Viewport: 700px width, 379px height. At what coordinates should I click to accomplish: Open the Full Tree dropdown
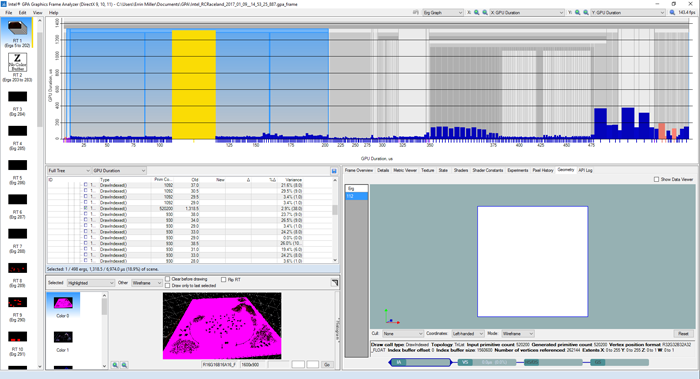pos(69,171)
